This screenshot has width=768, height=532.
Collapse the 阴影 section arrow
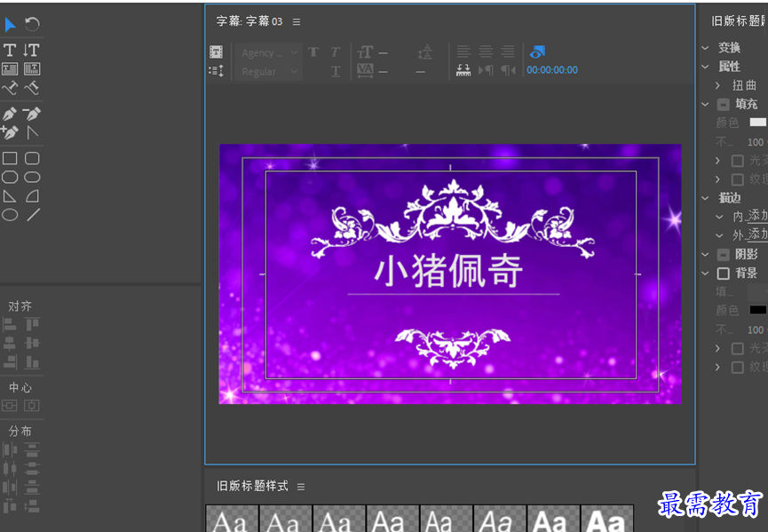click(x=705, y=254)
